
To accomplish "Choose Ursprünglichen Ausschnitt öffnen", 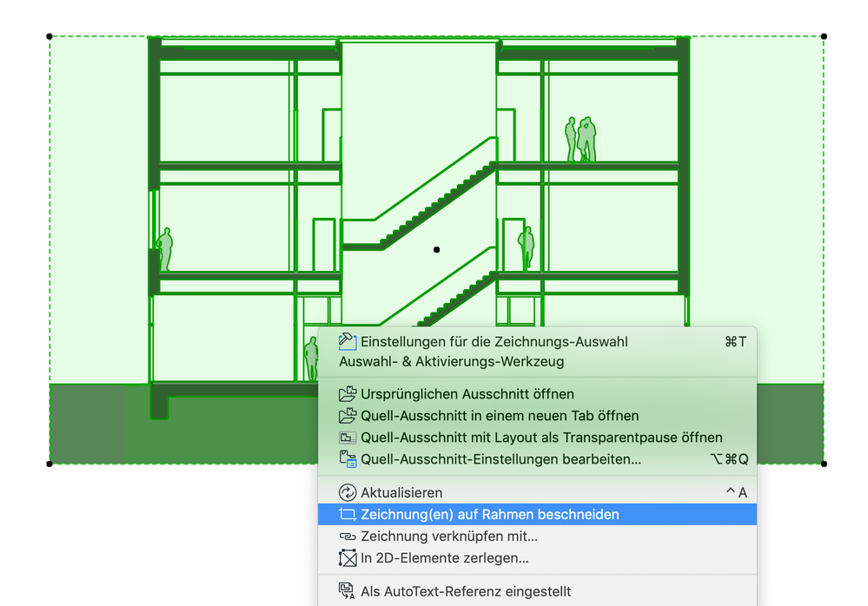I will click(x=537, y=393).
